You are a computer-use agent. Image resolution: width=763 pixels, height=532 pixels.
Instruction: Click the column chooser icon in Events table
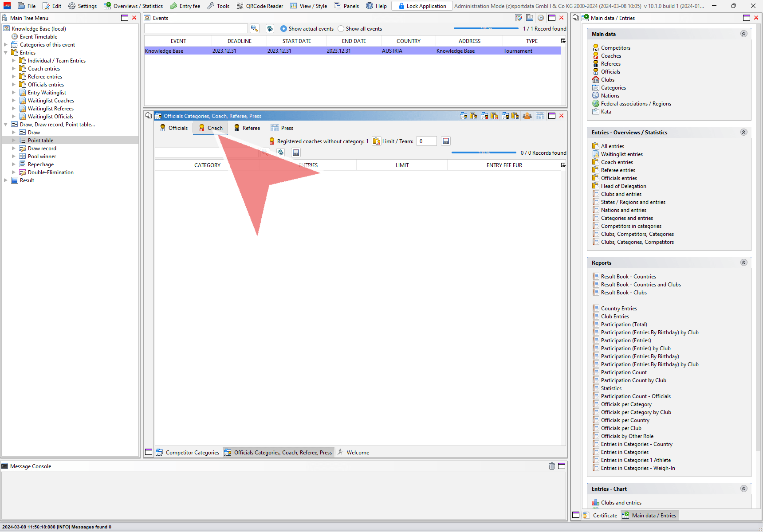click(x=563, y=41)
